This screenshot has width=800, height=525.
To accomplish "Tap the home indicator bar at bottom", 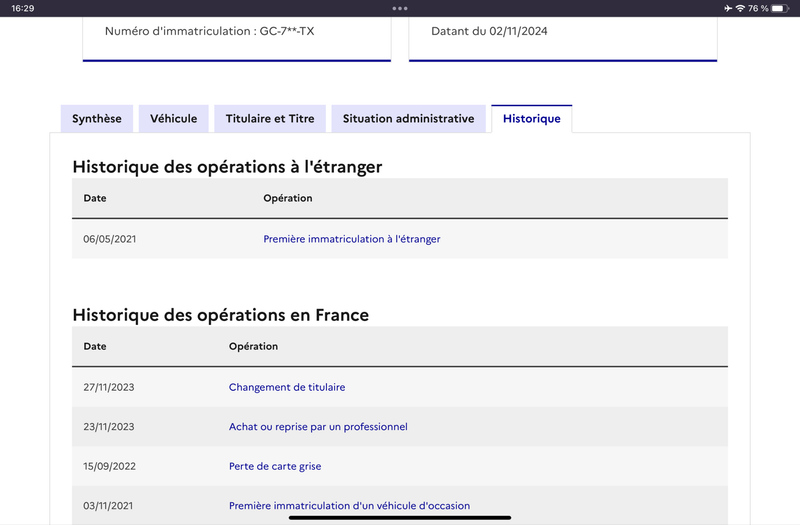I will coord(400,517).
